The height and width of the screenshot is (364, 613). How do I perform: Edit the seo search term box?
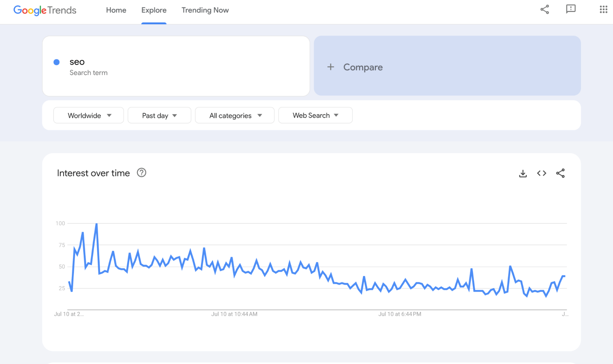pos(176,66)
